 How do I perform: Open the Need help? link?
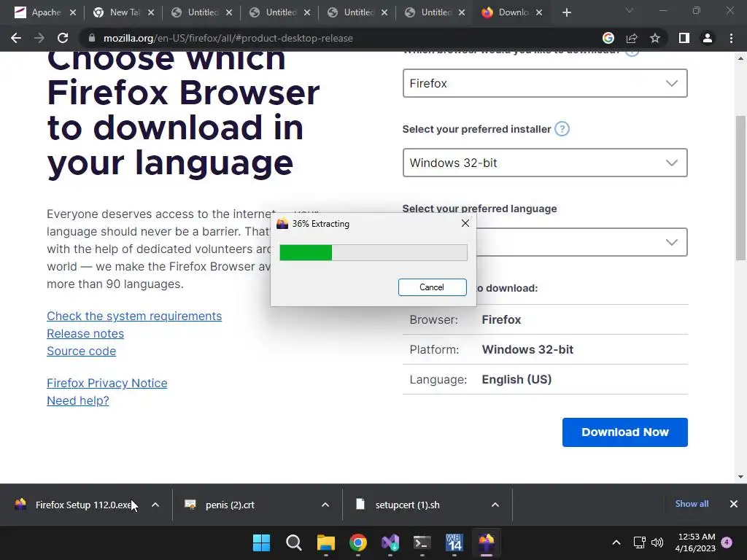[78, 401]
